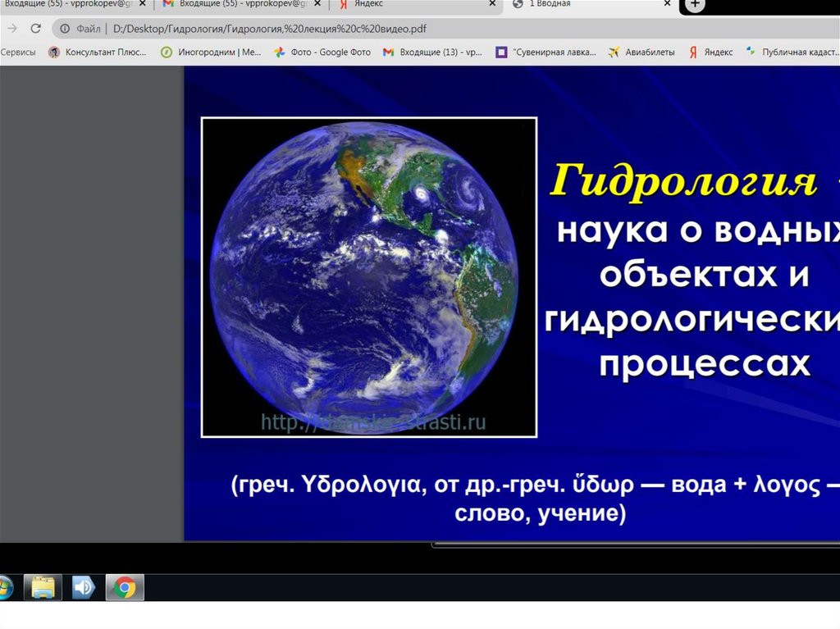Reload the page with the refresh icon
The image size is (840, 629).
coord(35,29)
